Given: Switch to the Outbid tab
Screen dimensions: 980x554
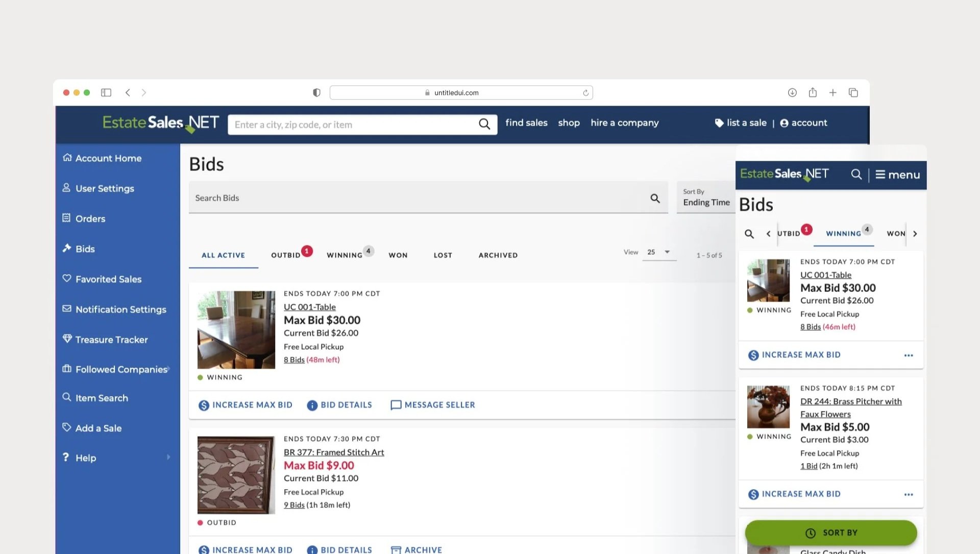Looking at the screenshot, I should point(286,255).
